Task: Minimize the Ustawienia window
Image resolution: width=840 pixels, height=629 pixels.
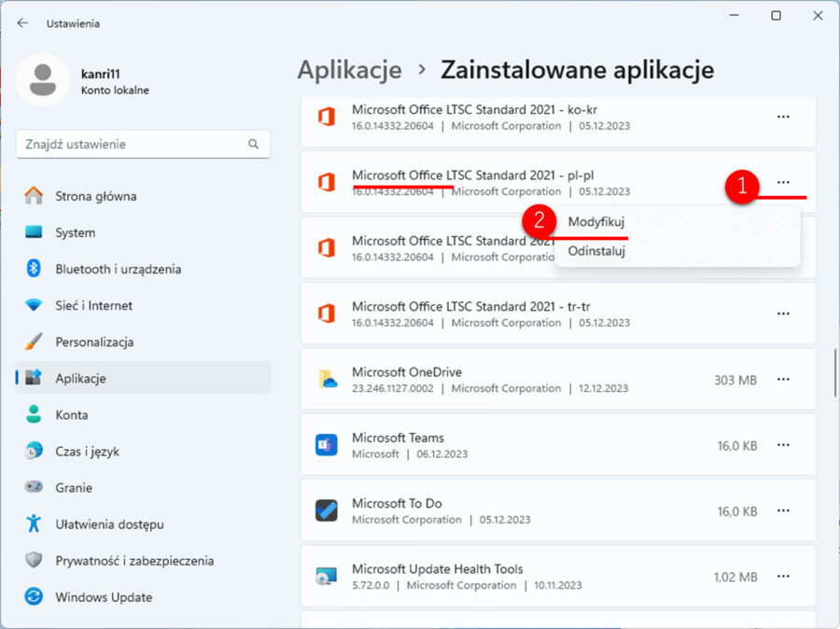Action: pyautogui.click(x=735, y=16)
